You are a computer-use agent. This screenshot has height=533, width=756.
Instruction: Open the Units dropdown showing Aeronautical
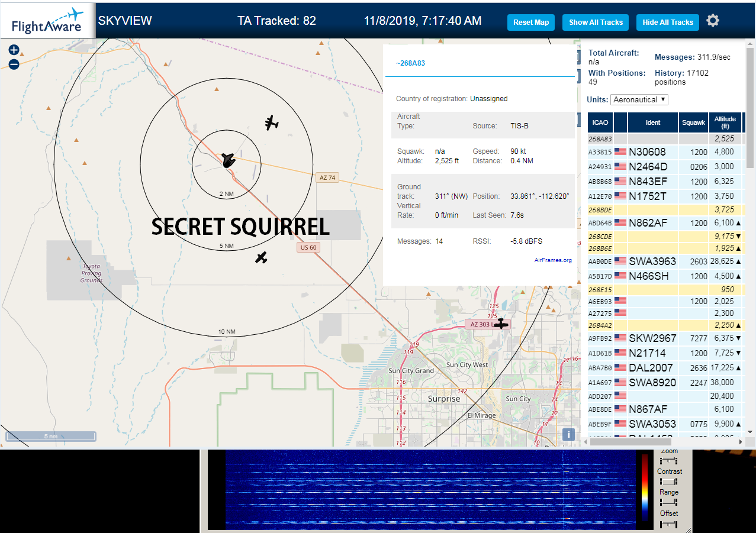(639, 99)
